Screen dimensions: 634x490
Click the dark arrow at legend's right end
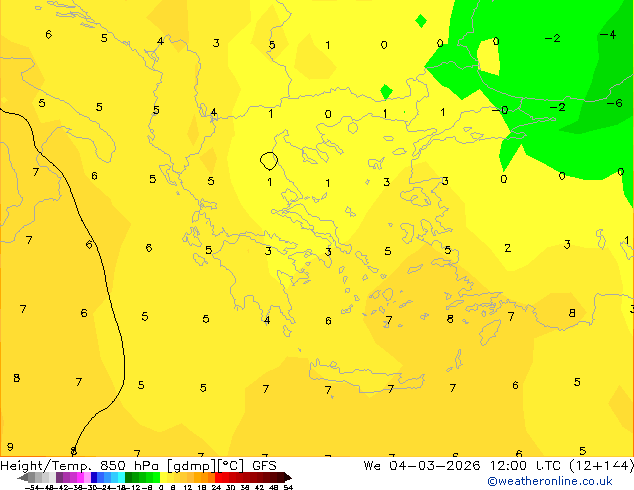pos(287,477)
